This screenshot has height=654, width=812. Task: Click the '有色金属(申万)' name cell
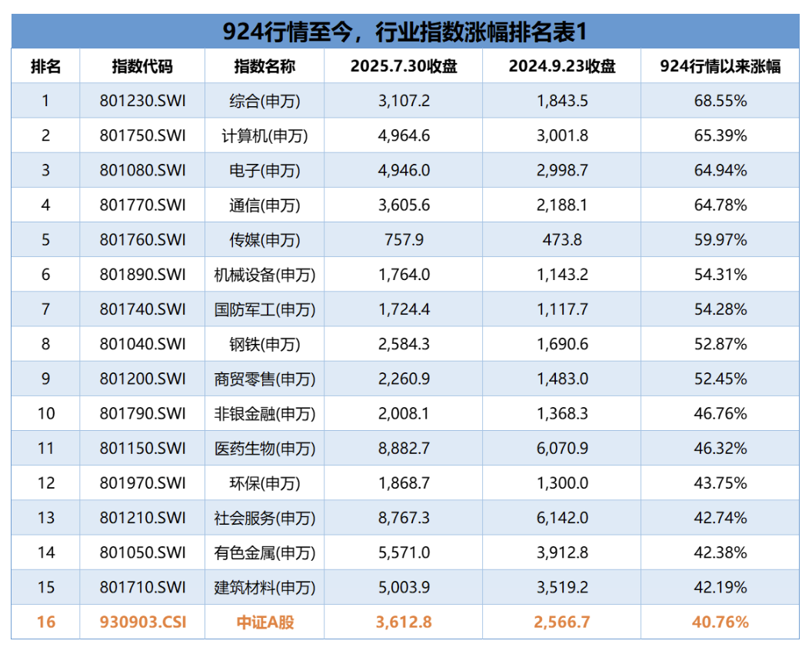[265, 552]
